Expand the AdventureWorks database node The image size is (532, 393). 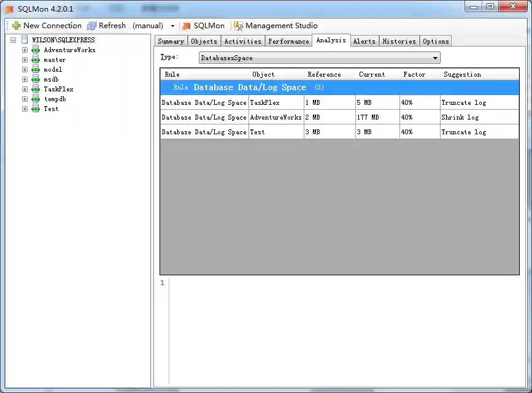tap(25, 50)
